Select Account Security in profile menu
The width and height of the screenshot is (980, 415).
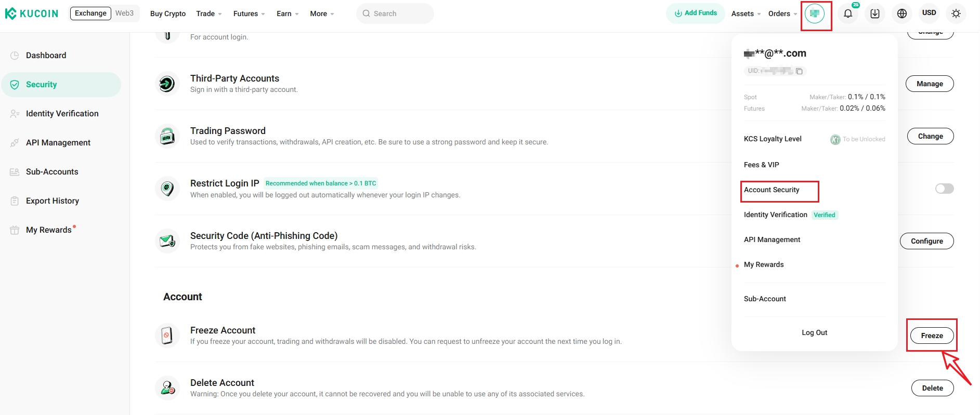tap(772, 190)
